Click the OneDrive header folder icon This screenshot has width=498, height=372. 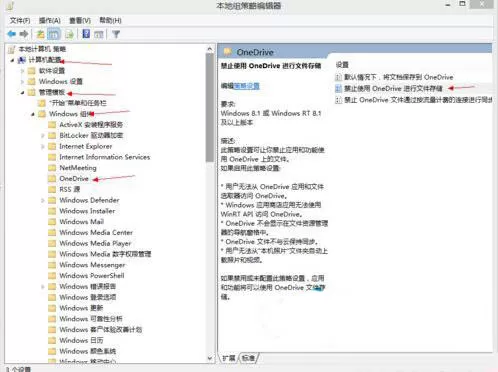tap(228, 52)
